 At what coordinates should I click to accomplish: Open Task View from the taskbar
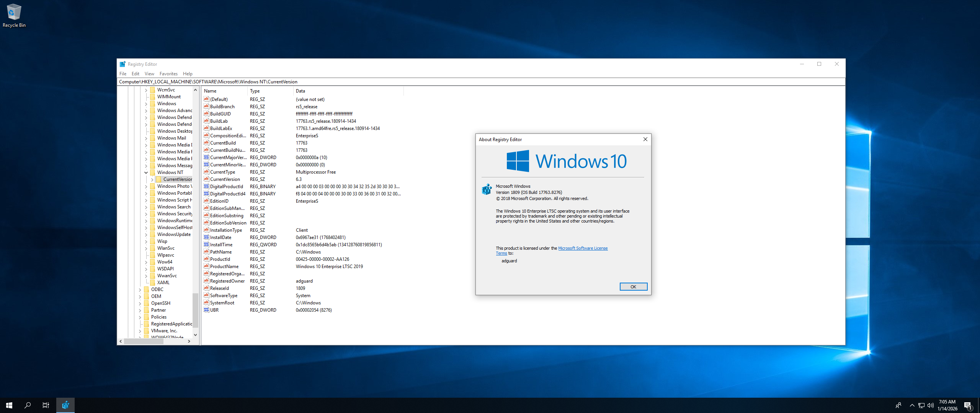46,405
